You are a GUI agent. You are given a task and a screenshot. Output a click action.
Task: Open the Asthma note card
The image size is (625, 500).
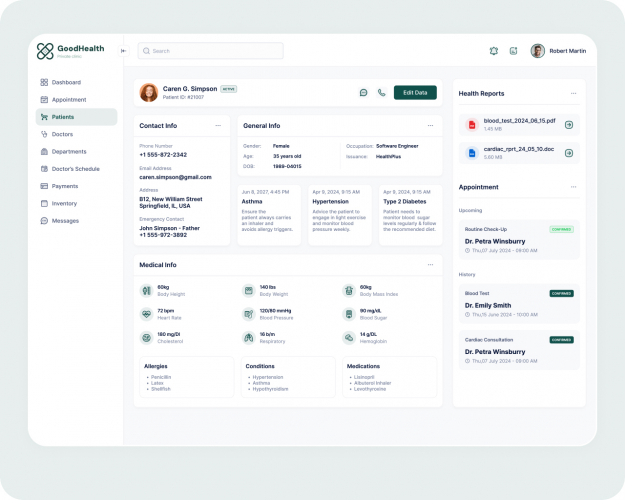click(269, 215)
